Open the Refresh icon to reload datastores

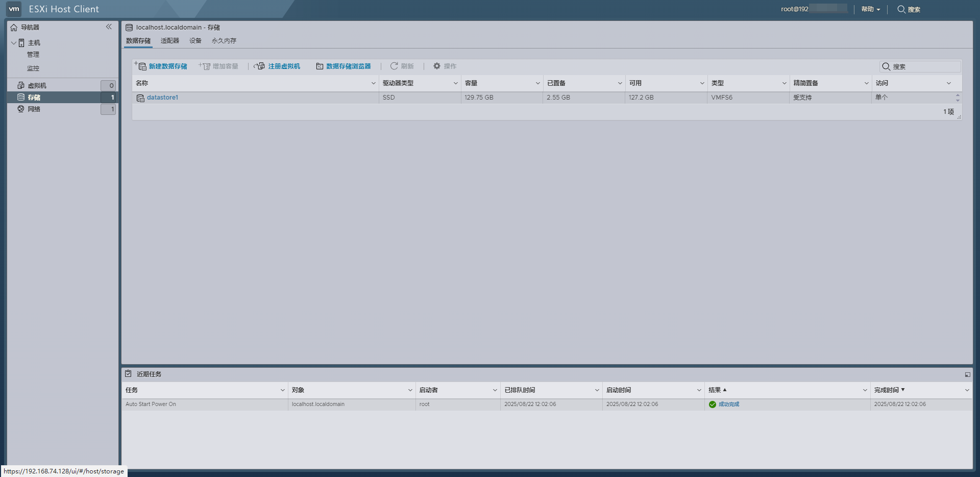click(403, 66)
